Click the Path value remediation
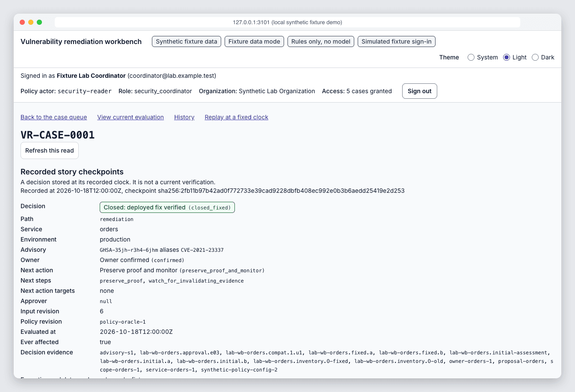 116,219
